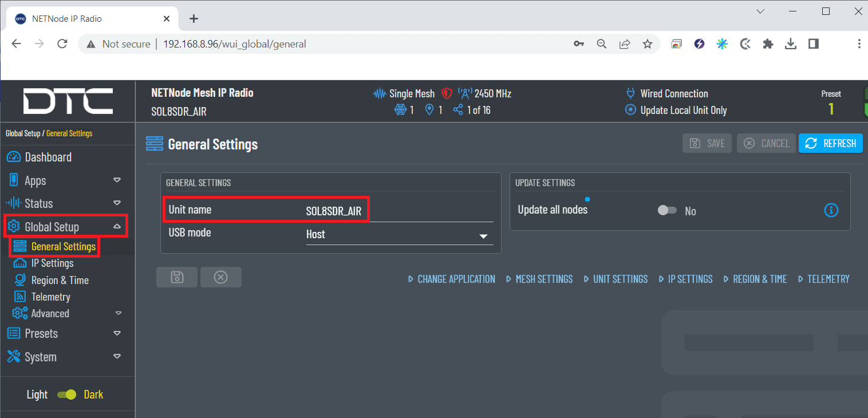Click the small cancel X icon button
Viewport: 868px width, 418px height.
coord(220,277)
